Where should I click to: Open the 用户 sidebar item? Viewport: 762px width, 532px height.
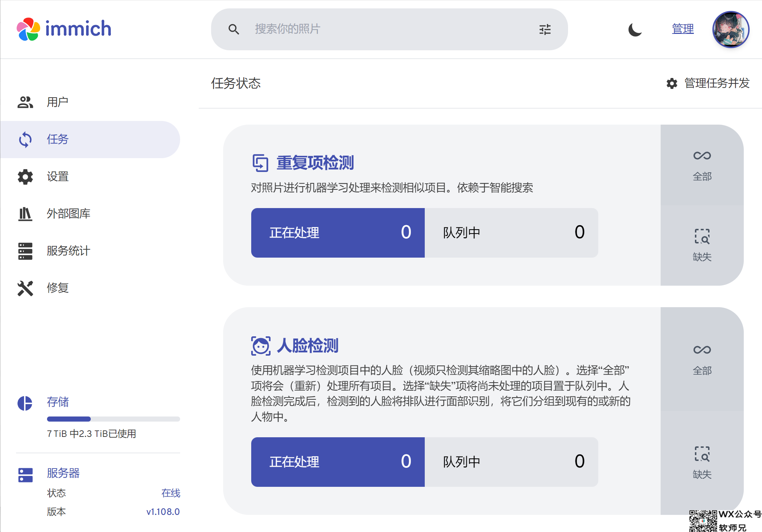58,102
